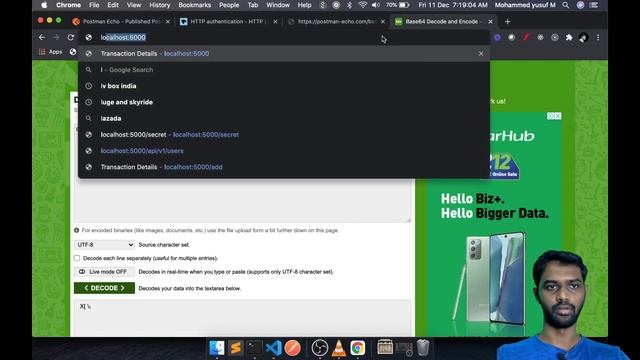Open Postman from the dock
The width and height of the screenshot is (640, 360).
click(x=293, y=348)
